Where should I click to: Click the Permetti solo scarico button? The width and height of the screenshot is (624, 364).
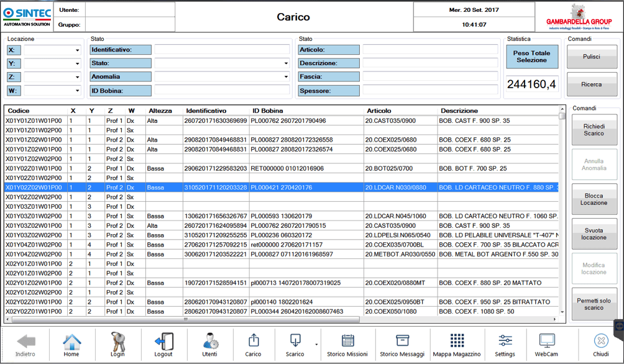594,304
